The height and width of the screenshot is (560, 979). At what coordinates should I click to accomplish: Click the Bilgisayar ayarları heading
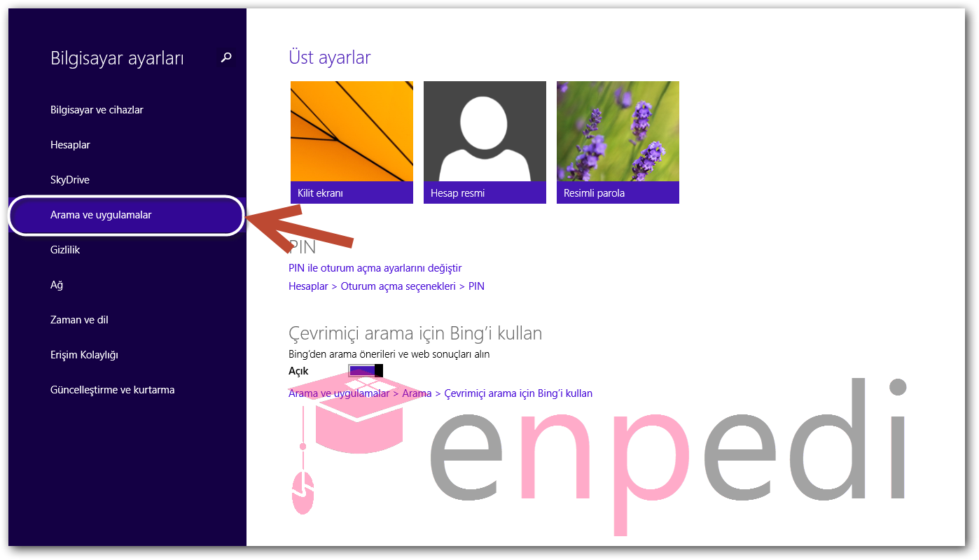click(117, 59)
